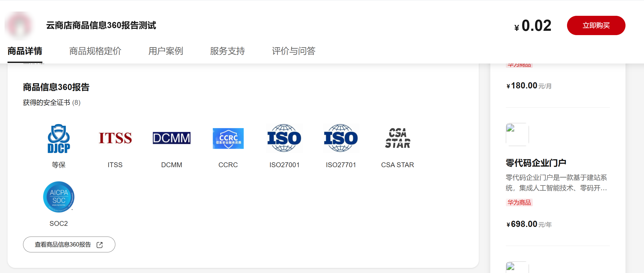Switch to 商品详情 tab

point(25,51)
